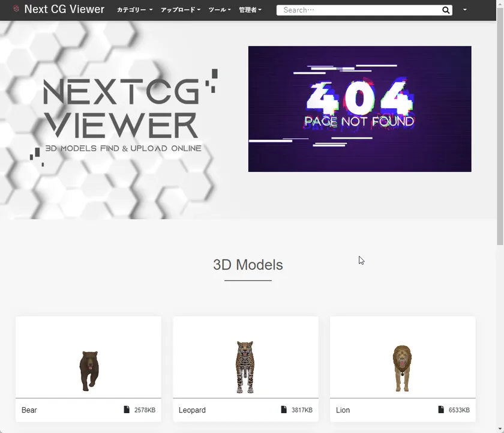Expand the 管理者 menu
This screenshot has height=433, width=504.
(250, 10)
